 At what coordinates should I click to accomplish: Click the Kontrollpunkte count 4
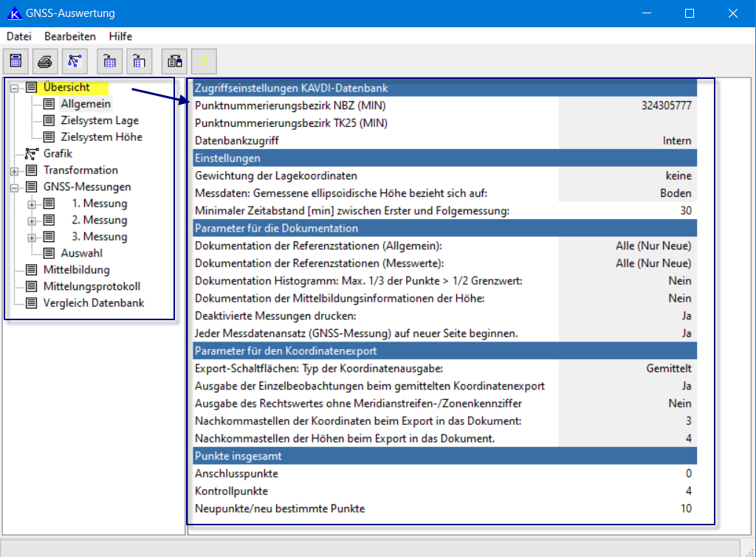[689, 491]
